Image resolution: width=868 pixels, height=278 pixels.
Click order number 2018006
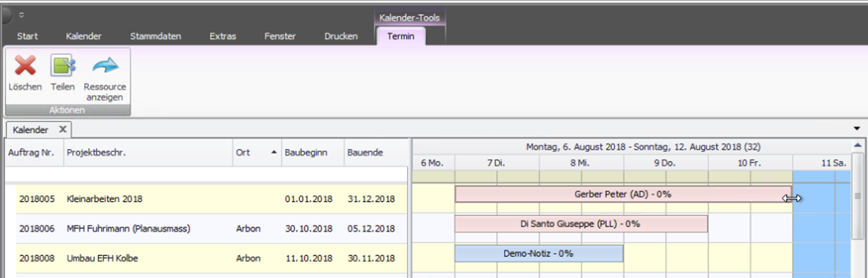(x=36, y=228)
